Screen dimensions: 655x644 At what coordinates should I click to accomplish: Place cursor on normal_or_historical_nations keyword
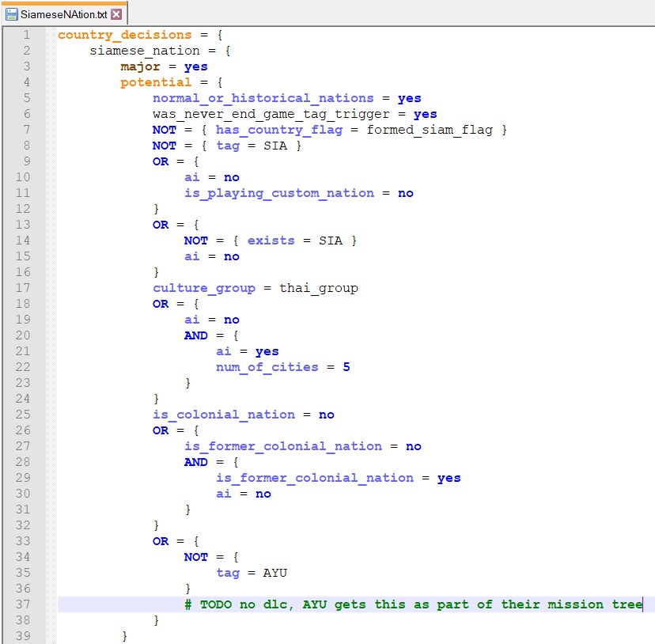pyautogui.click(x=263, y=98)
